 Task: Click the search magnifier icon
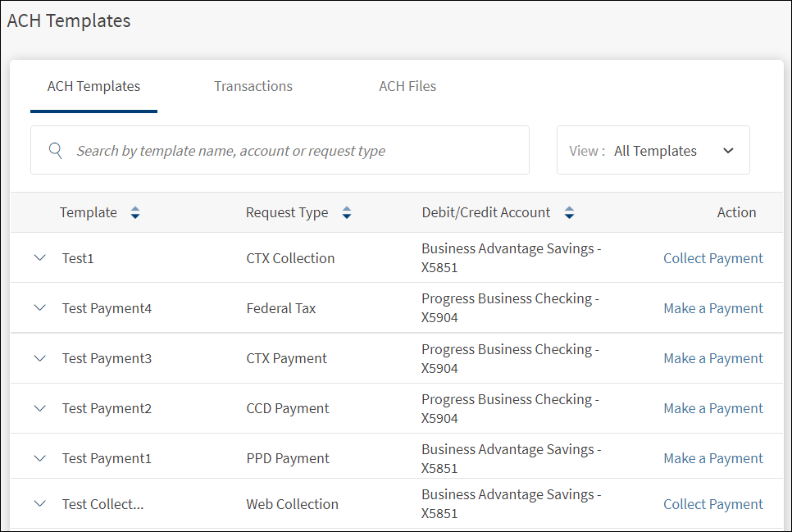56,150
